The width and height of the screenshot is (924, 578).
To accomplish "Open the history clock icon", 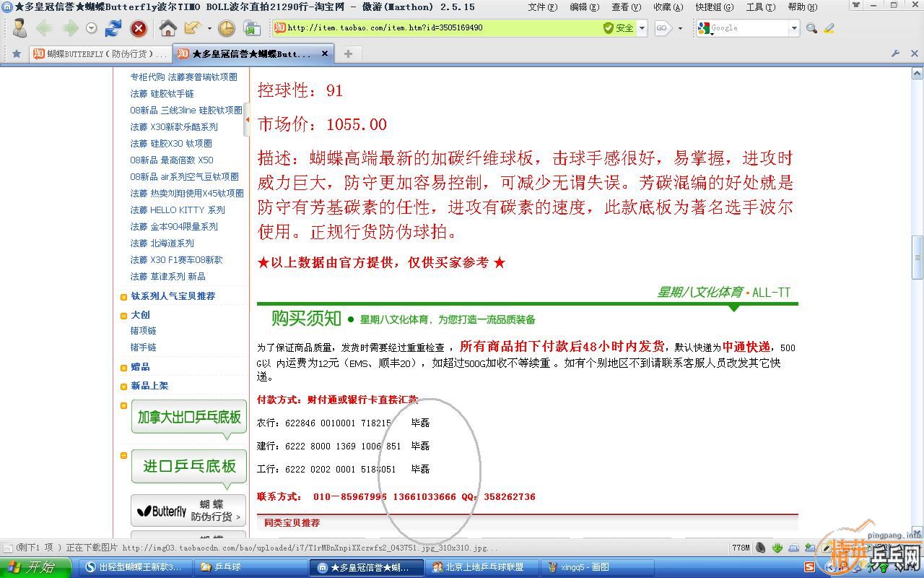I will click(226, 27).
